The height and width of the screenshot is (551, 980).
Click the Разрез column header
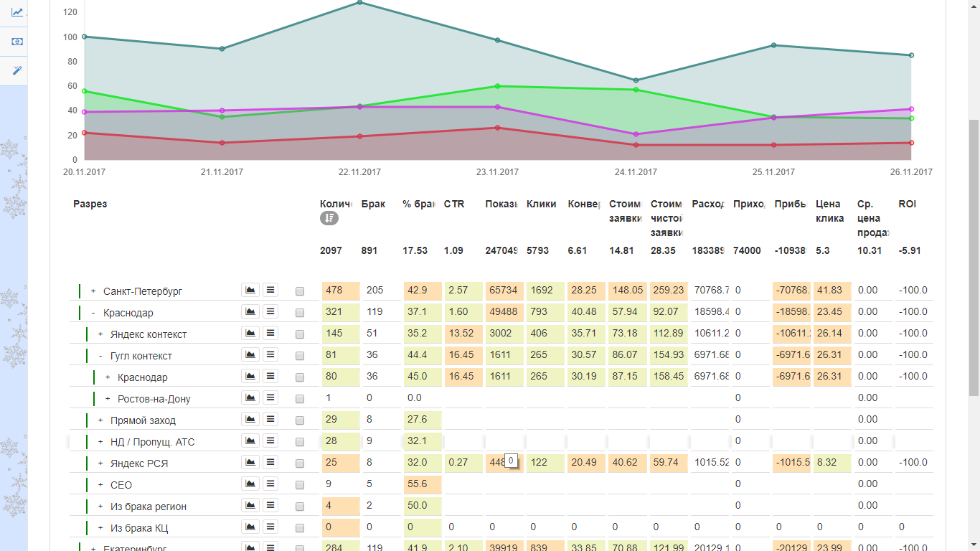click(x=90, y=204)
